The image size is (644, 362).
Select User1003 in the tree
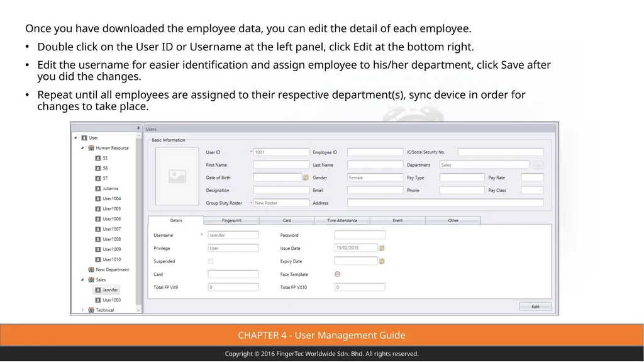[108, 300]
